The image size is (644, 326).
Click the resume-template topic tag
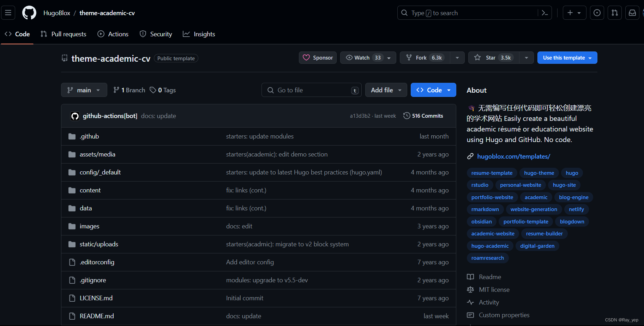coord(492,173)
